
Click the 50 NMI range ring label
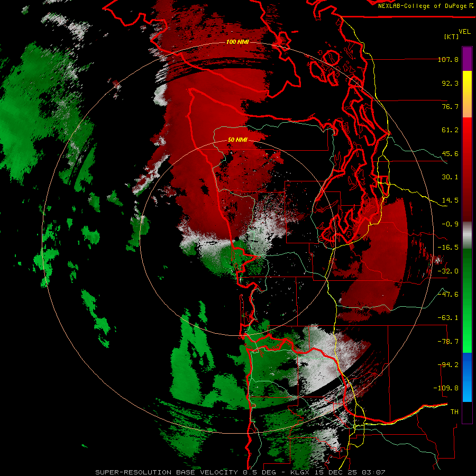pos(237,140)
